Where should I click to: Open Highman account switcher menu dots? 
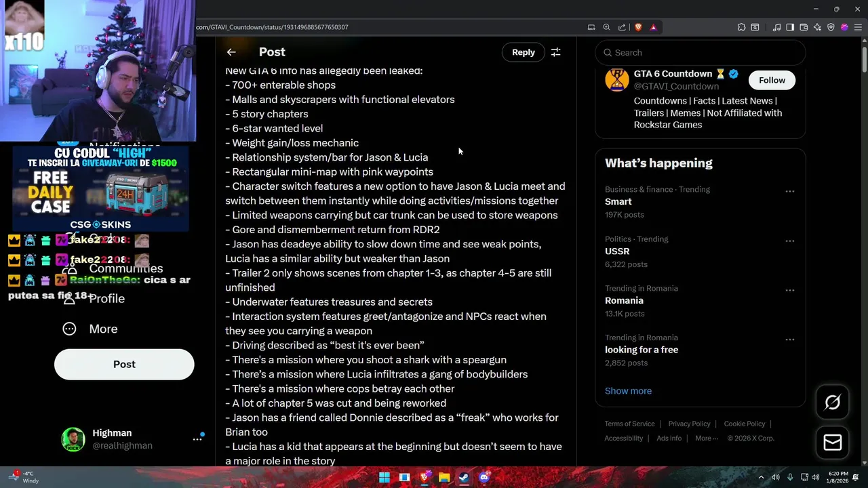point(197,439)
